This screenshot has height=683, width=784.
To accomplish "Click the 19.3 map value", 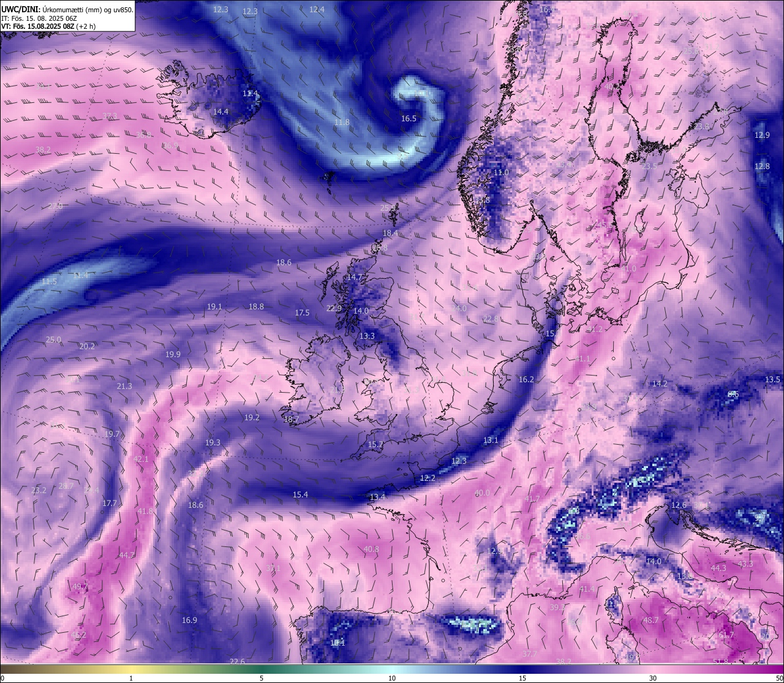I will pyautogui.click(x=213, y=443).
